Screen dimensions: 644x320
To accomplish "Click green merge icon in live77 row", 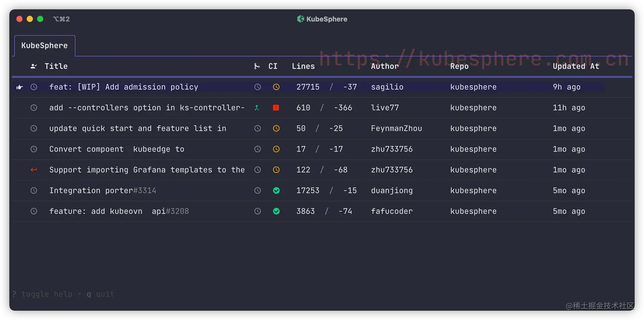I will 257,108.
